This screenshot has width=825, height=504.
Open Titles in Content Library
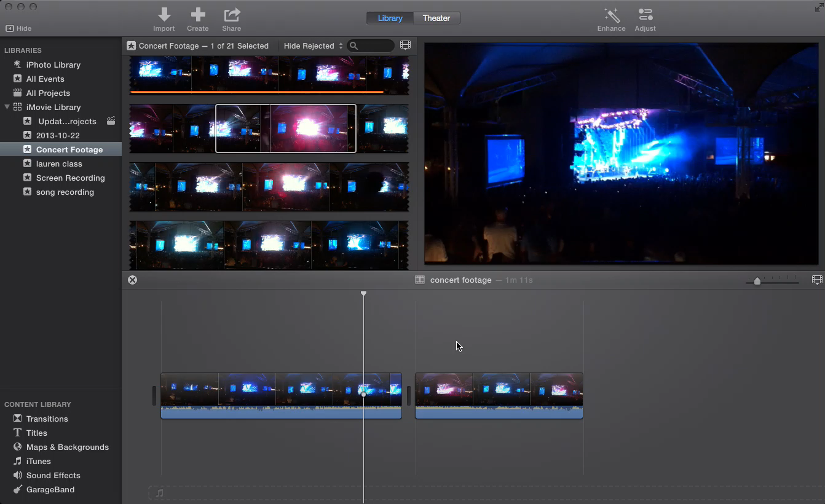[x=37, y=433]
